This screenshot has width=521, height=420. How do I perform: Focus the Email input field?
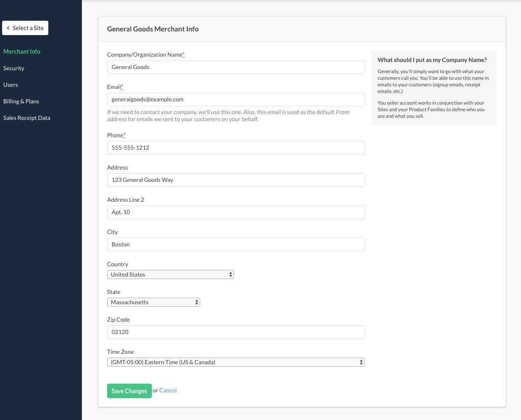(x=236, y=99)
